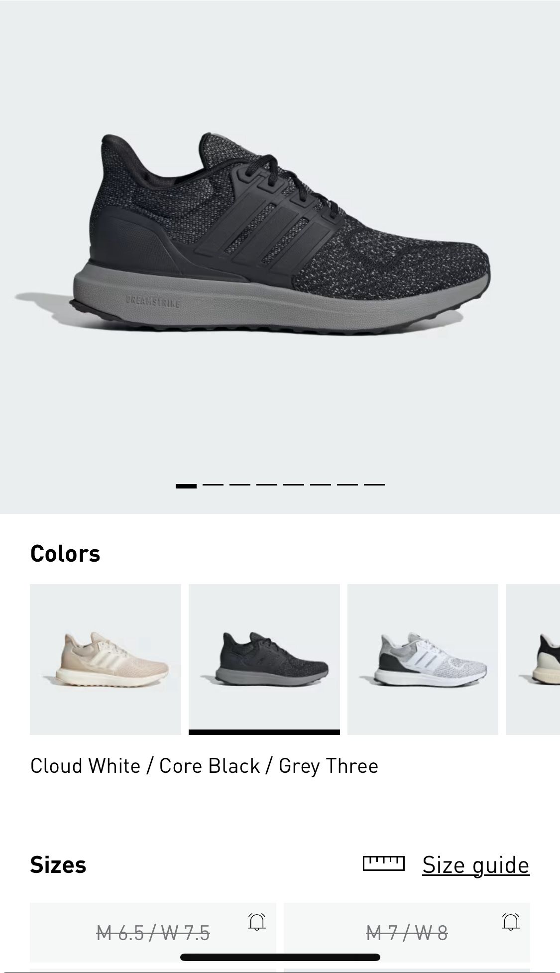Screen dimensions: 560x973
Task: Tap the iOS home indicator bar
Action: [280, 957]
